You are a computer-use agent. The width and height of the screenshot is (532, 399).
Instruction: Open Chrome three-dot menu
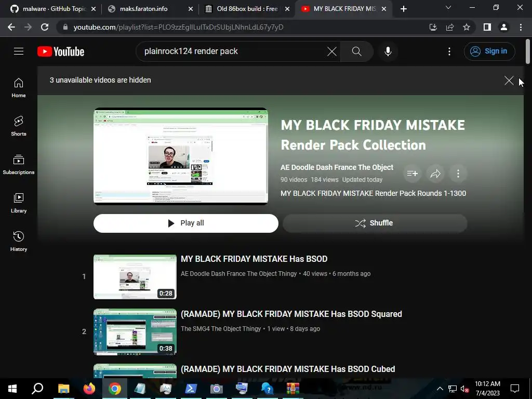(521, 27)
